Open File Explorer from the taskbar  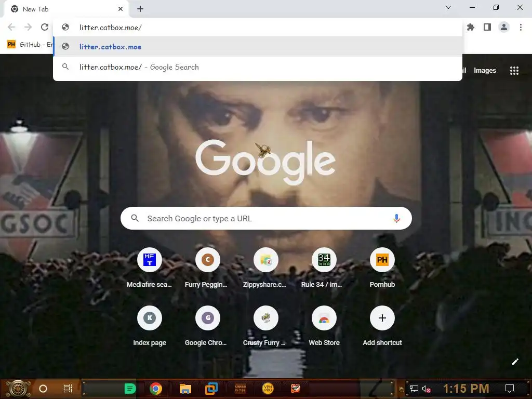click(185, 389)
